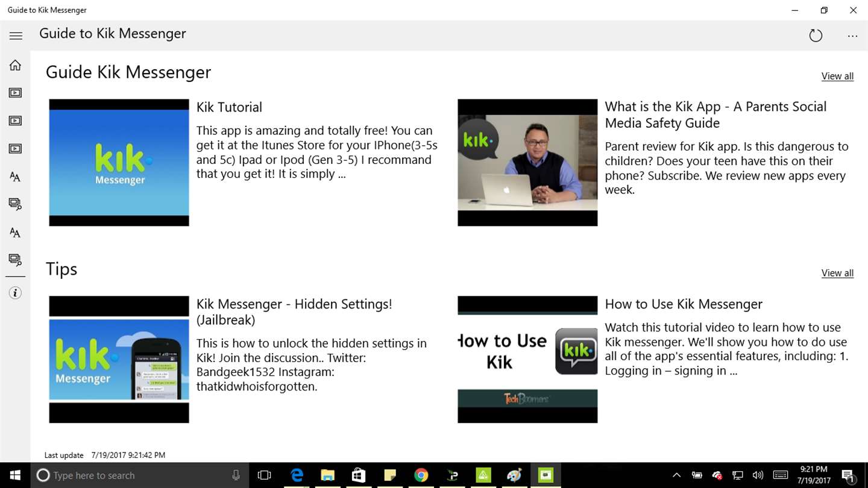This screenshot has height=488, width=868.
Task: Click the "unlock the hidden settings" description
Action: 312,365
